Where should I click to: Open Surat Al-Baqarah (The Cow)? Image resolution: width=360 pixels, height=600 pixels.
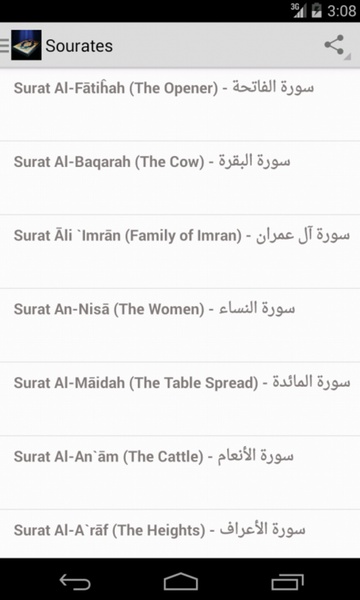(x=180, y=178)
